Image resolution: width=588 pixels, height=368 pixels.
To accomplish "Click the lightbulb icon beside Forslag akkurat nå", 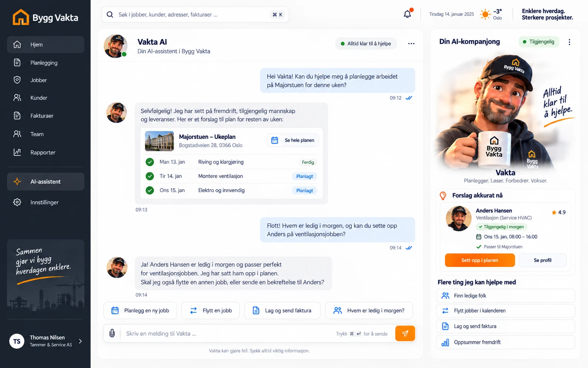I will [443, 195].
